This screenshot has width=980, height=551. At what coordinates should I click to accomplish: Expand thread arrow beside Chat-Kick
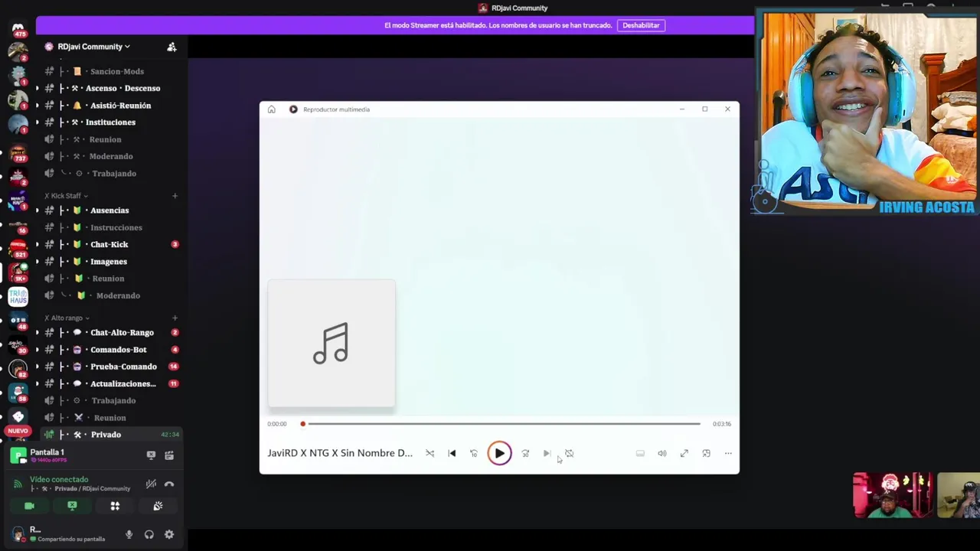coord(37,244)
